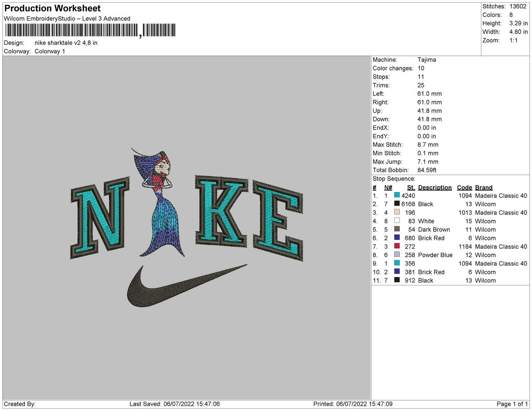Viewport: 532px width, 411px height.
Task: Click the Code column header
Action: [464, 187]
